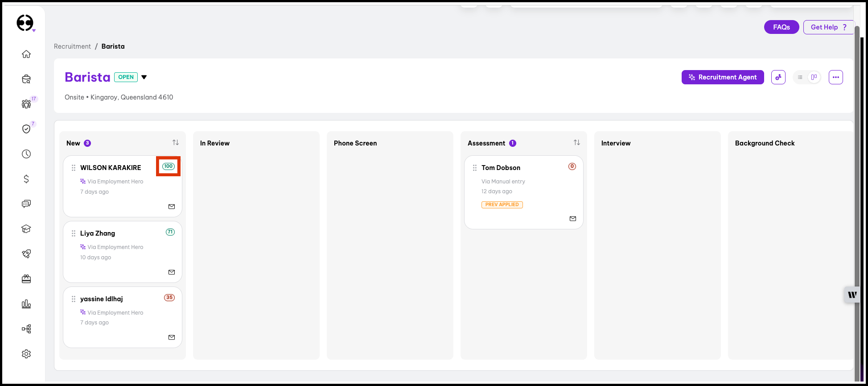Expand the OPEN job status dropdown
This screenshot has height=386, width=868.
[x=144, y=77]
